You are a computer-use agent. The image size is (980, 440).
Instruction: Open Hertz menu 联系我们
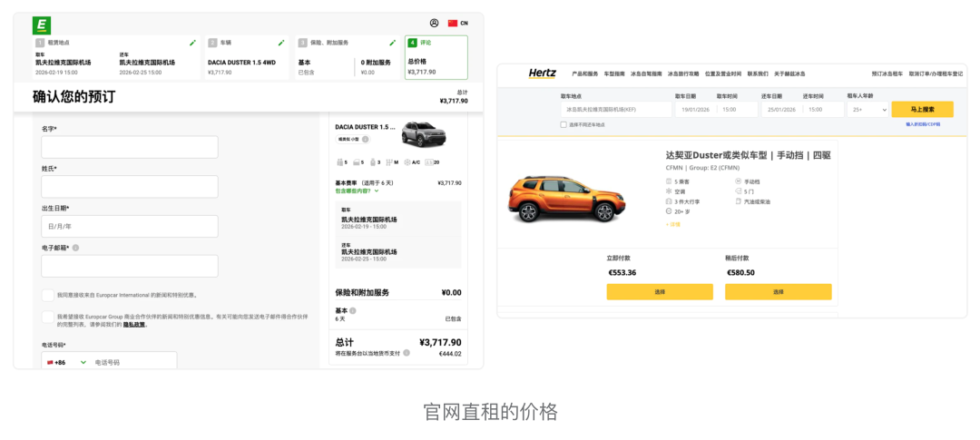click(758, 73)
